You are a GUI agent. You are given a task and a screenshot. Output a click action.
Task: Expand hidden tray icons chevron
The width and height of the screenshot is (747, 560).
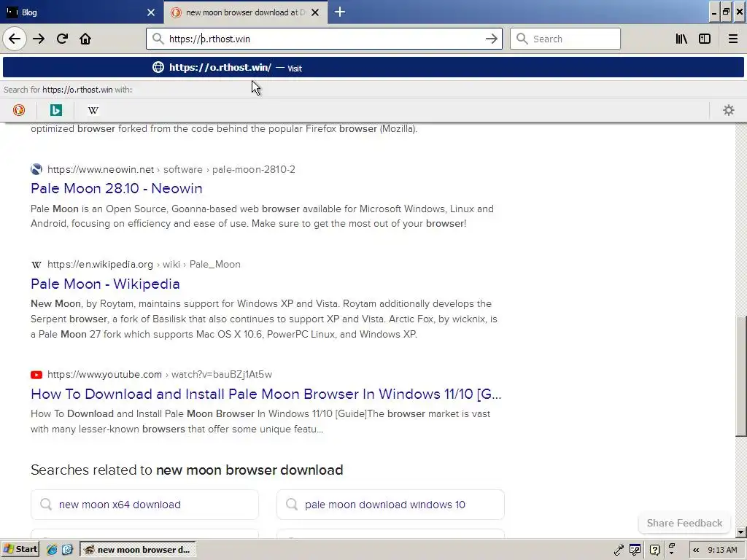click(x=696, y=550)
